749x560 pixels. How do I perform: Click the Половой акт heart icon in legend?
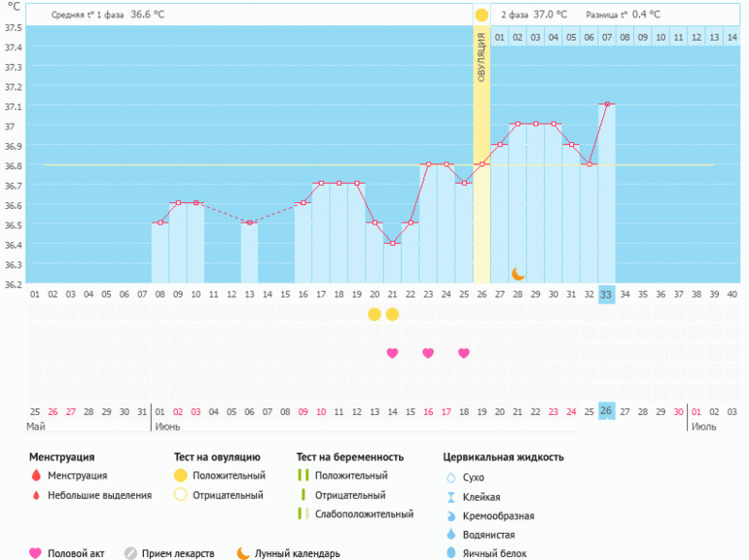(x=36, y=553)
